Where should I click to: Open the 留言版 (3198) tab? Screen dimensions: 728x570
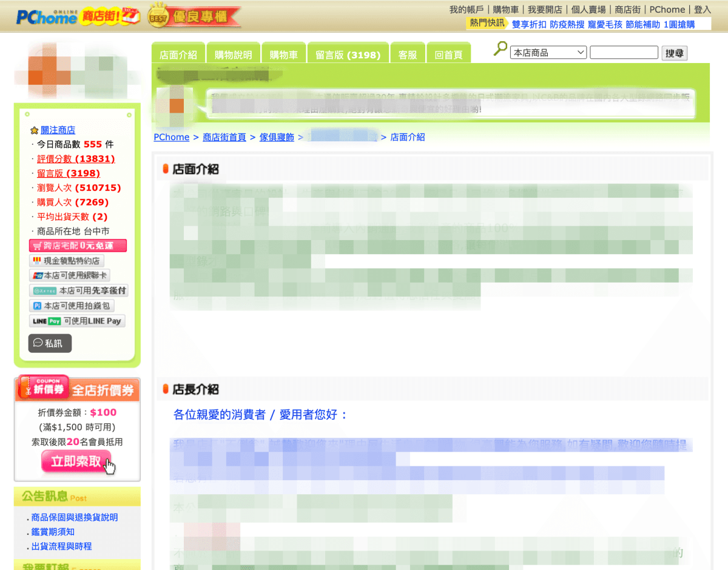(348, 53)
